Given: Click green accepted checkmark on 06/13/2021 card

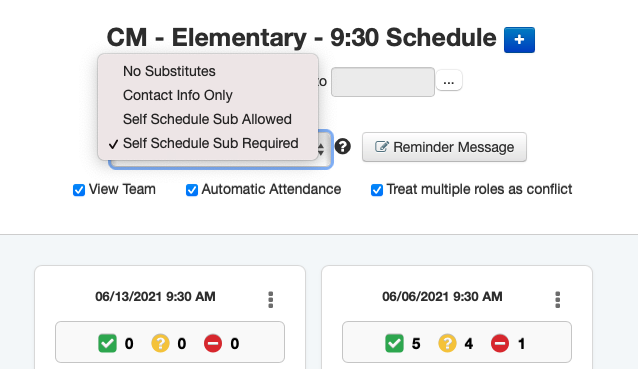Looking at the screenshot, I should 107,343.
